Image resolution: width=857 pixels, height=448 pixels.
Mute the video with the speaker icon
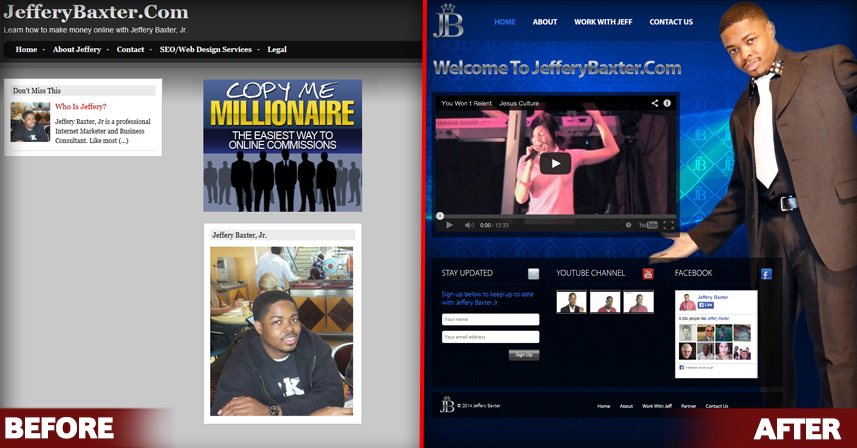point(468,225)
